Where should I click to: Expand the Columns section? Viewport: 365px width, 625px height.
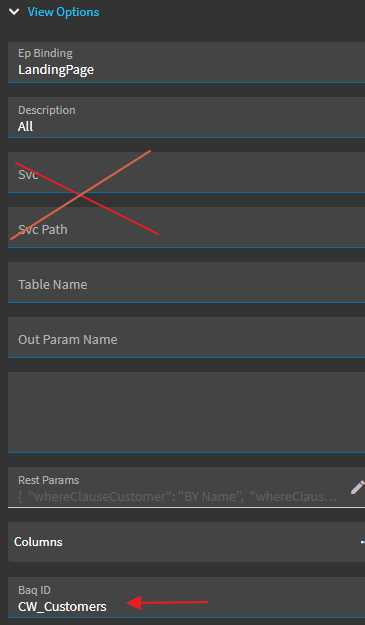coord(186,542)
